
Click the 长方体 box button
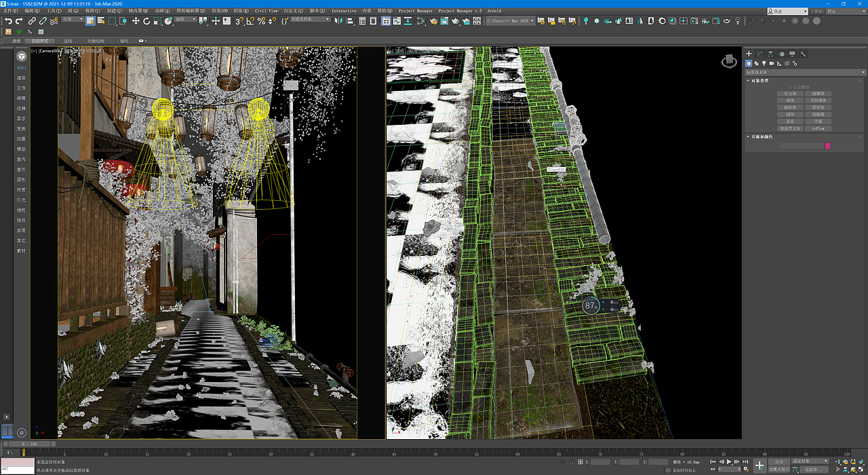[790, 94]
